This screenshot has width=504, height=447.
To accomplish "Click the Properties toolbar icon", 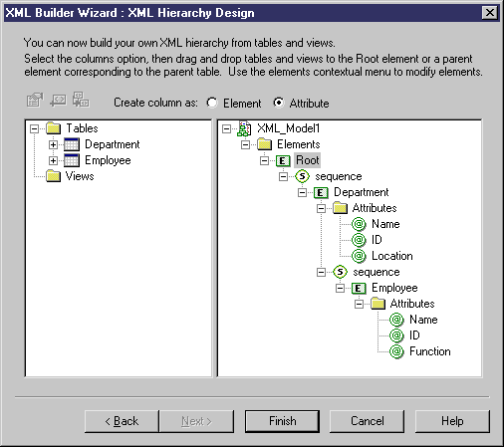I will coord(35,101).
